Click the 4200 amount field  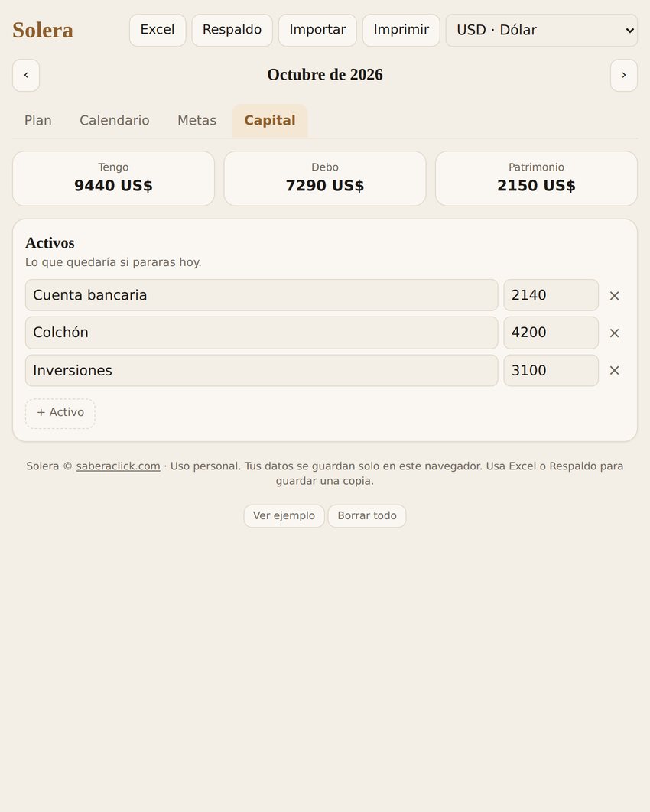click(551, 333)
